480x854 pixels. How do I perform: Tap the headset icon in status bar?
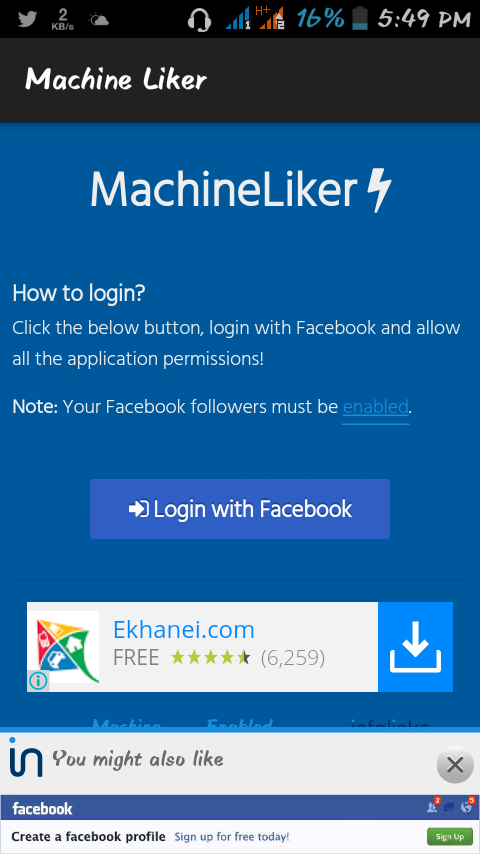point(199,21)
